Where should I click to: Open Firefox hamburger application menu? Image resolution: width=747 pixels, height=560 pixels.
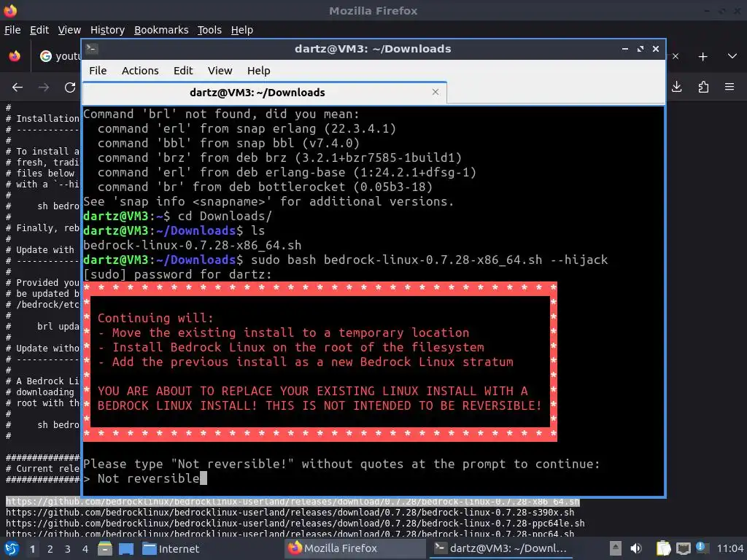[x=729, y=87]
